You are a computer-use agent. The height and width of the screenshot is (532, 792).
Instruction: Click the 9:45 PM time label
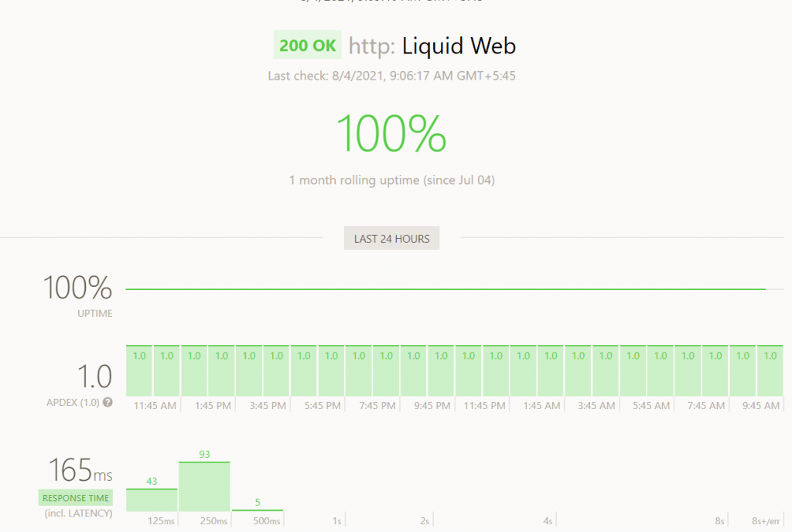(432, 406)
